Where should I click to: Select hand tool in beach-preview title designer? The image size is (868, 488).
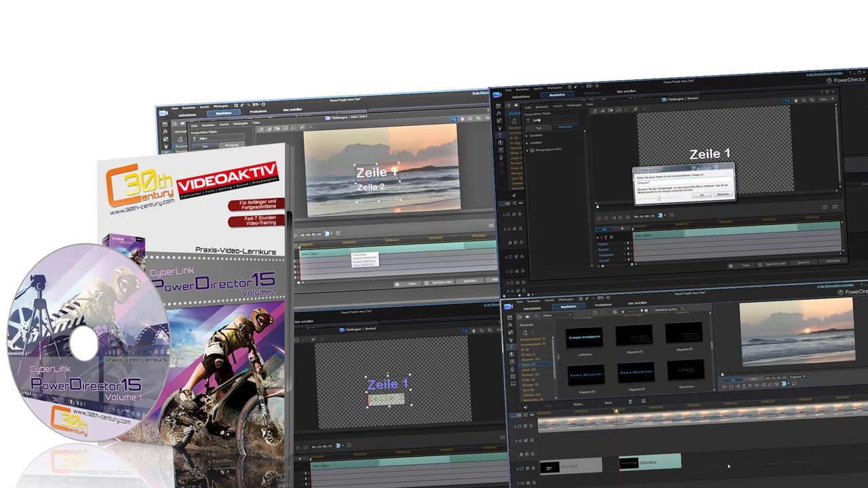click(462, 119)
